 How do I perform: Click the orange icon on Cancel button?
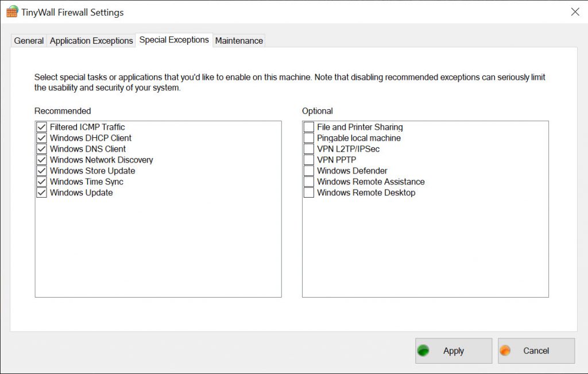coord(505,350)
